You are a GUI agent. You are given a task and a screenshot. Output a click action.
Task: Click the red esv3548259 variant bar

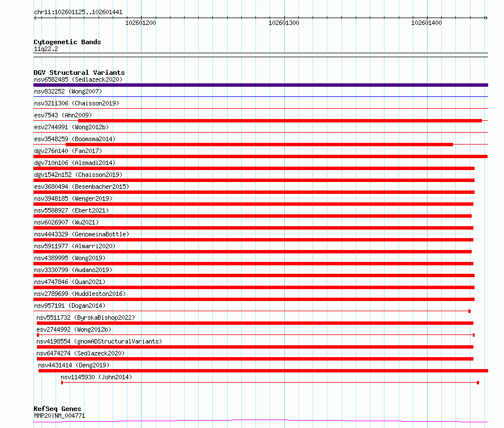click(259, 145)
